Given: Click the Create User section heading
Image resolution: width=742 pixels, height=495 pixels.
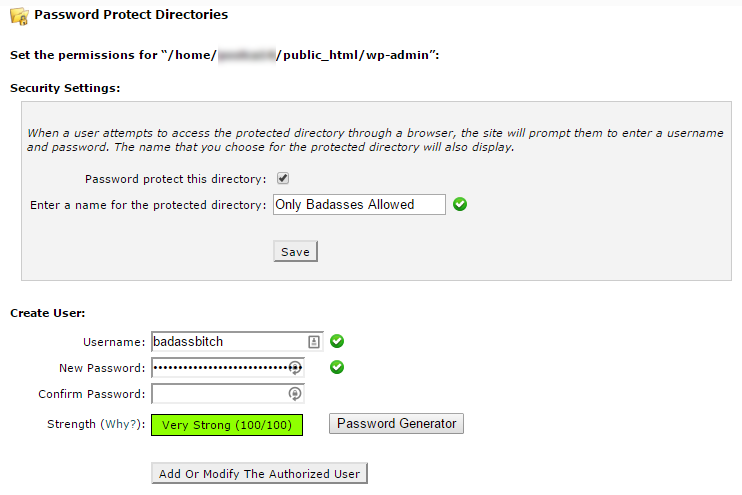Looking at the screenshot, I should pyautogui.click(x=48, y=313).
